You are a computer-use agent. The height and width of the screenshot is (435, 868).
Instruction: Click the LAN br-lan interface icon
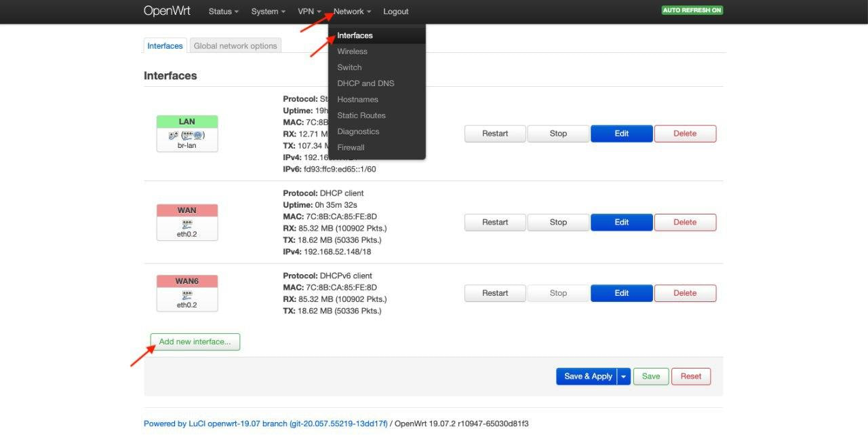[x=186, y=136]
